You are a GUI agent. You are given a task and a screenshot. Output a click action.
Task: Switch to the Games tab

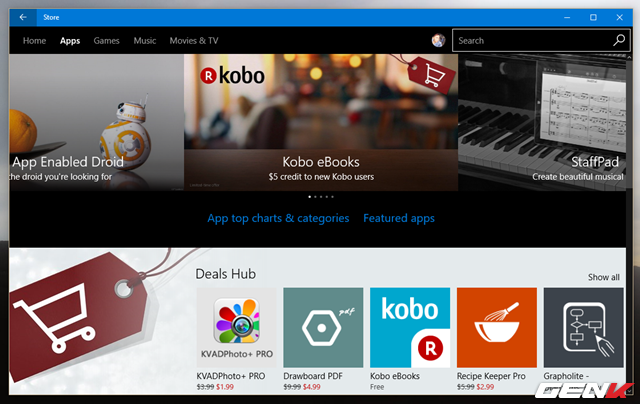point(106,40)
